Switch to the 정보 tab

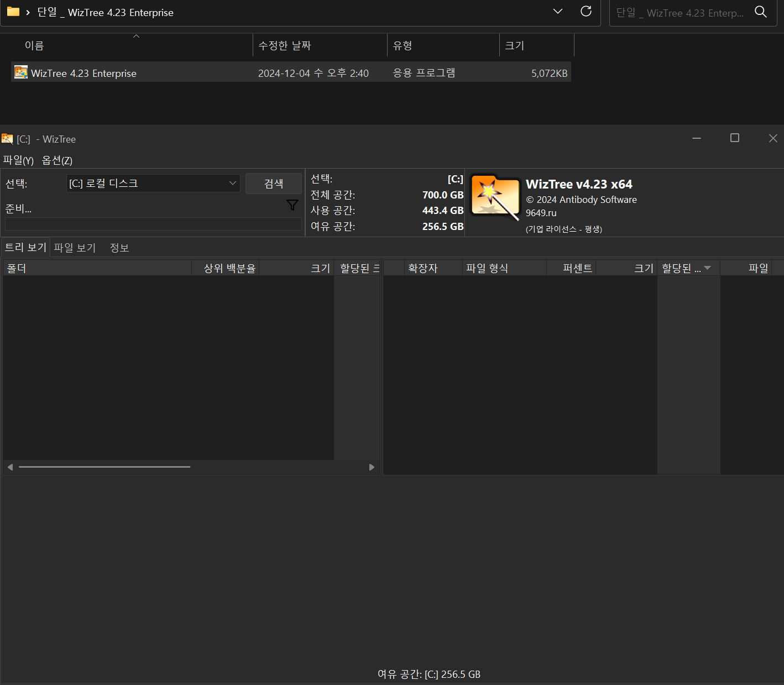point(119,248)
